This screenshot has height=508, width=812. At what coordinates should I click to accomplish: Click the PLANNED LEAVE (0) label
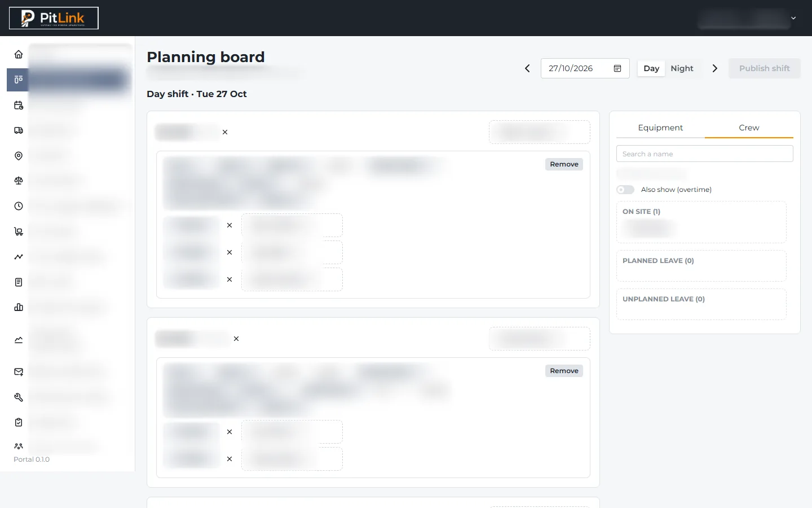tap(658, 261)
